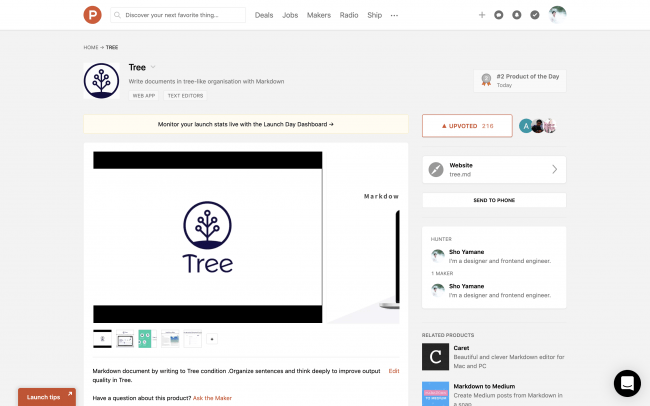
Task: Open the user profile avatar menu
Action: click(x=557, y=15)
